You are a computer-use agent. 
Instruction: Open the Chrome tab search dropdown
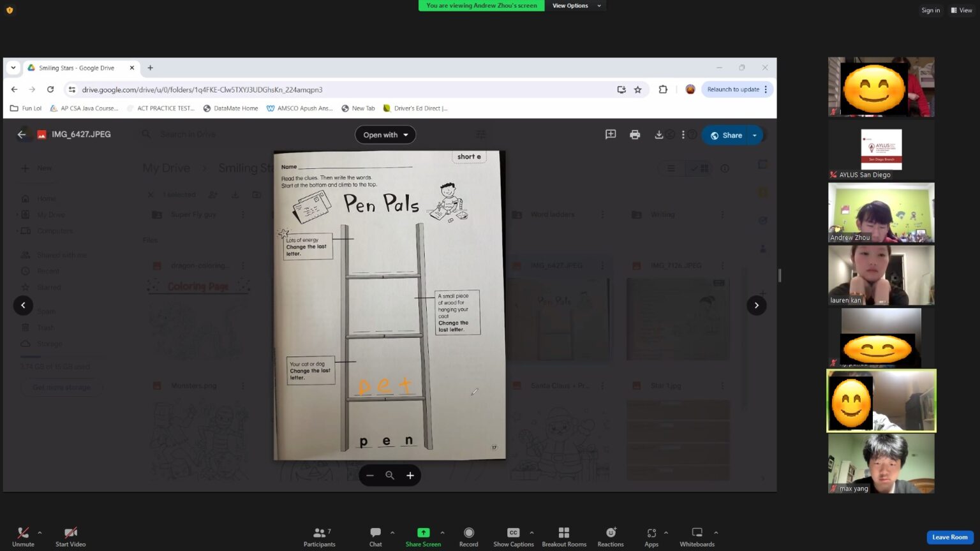click(x=13, y=68)
